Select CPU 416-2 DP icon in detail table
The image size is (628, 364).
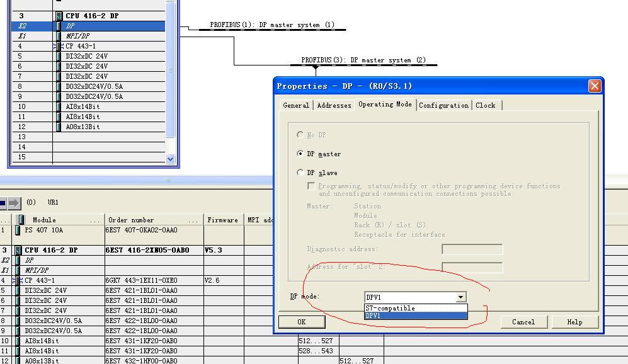[x=18, y=250]
